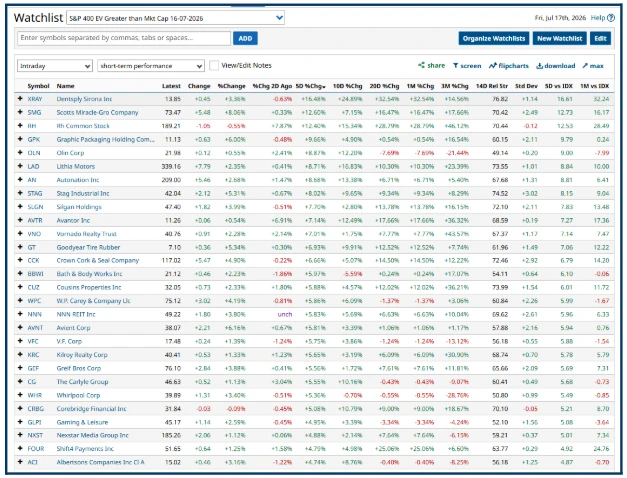
Task: Sort by Name column header
Action: (66, 86)
